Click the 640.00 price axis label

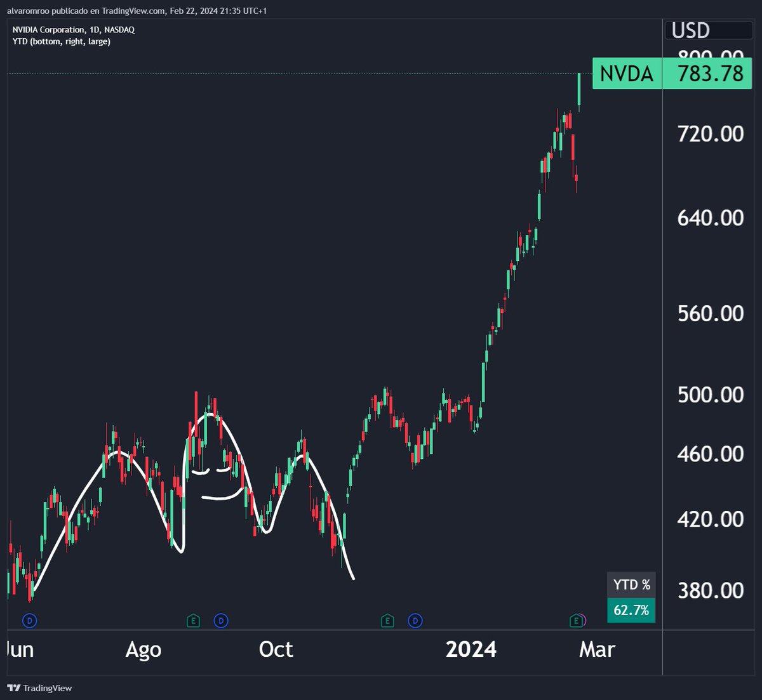click(711, 218)
